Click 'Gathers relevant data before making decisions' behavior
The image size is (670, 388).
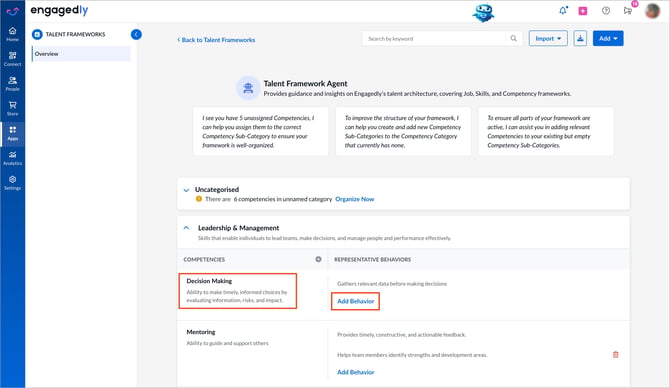(392, 284)
